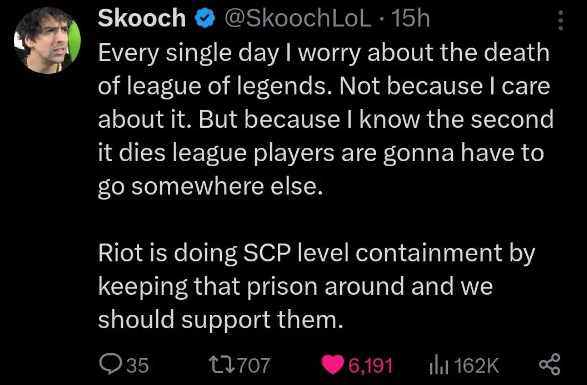Toggle the pink heart like icon
Image resolution: width=587 pixels, height=385 pixels.
click(333, 365)
